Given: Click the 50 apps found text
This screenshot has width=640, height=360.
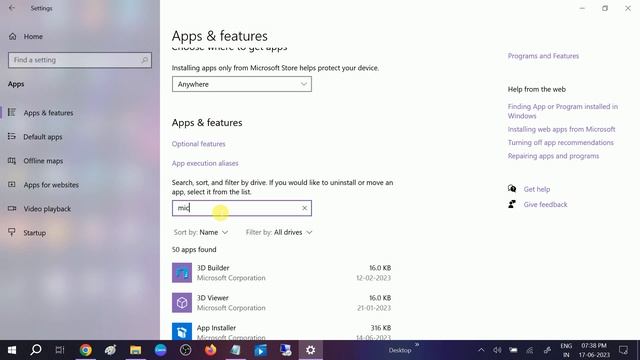Looking at the screenshot, I should 194,249.
